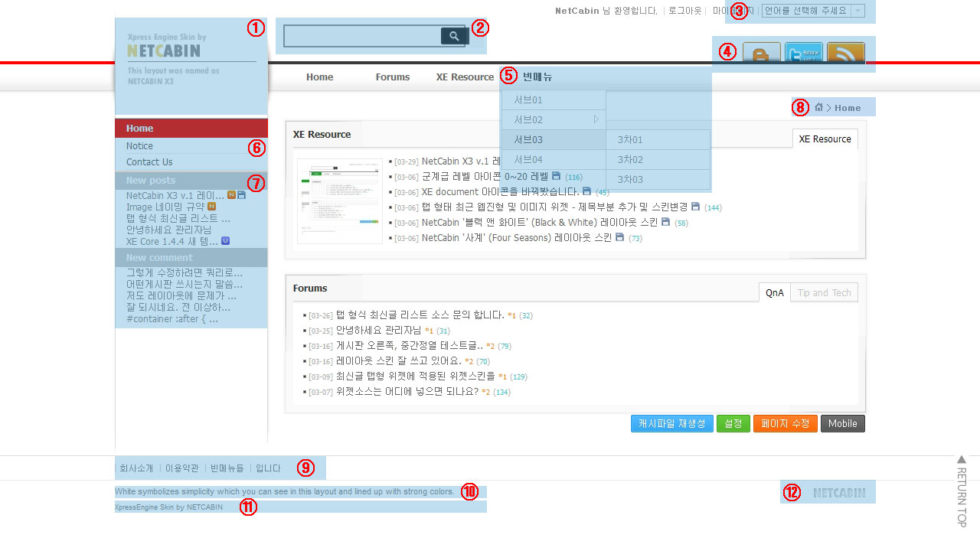980x551 pixels.
Task: Open sidebar comment 어떤게시판 쓰시는지 말씀
Action: coord(185,284)
